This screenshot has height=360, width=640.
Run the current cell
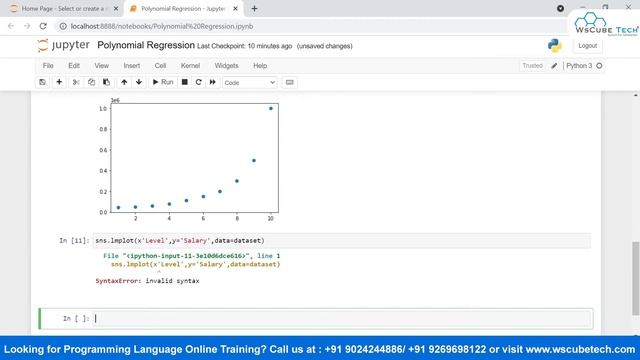163,82
